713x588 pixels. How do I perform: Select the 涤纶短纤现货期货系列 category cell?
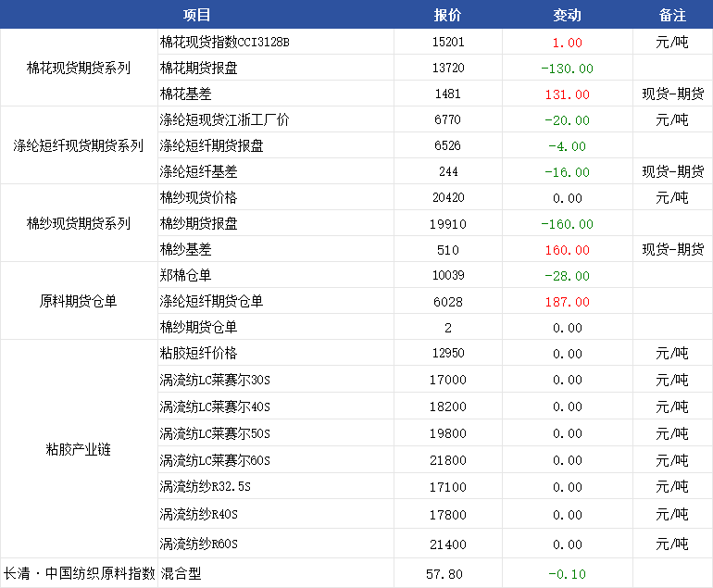(x=79, y=145)
